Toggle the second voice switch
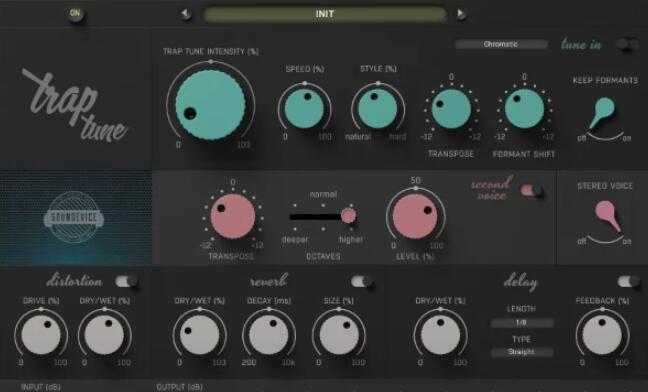This screenshot has height=392, width=648. (x=532, y=191)
